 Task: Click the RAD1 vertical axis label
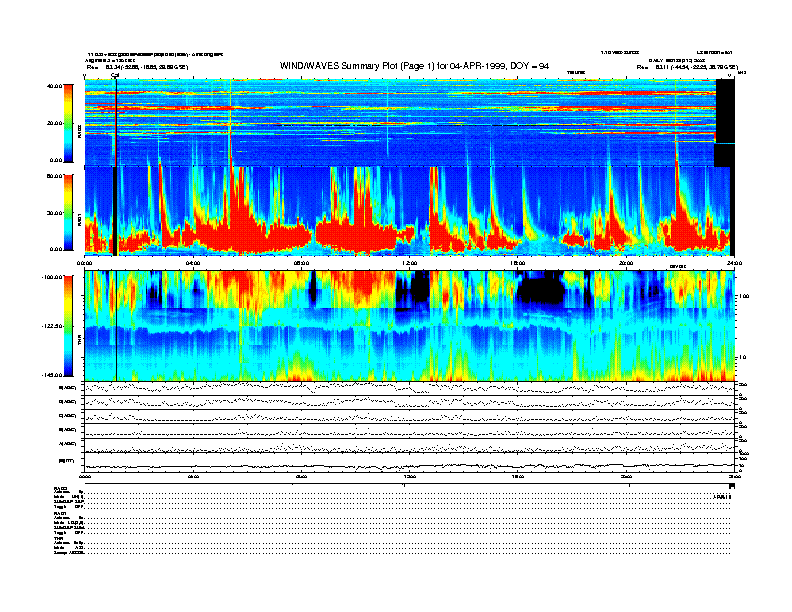click(79, 219)
